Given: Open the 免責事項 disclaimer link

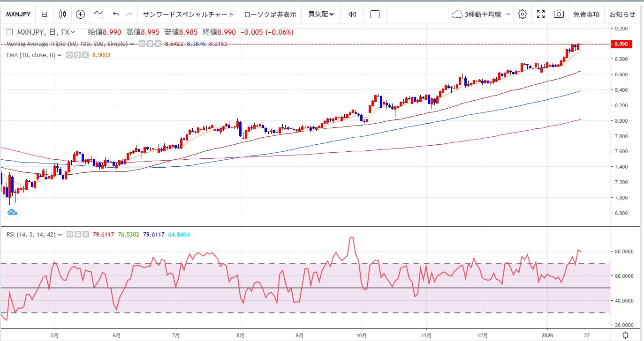Looking at the screenshot, I should 586,14.
